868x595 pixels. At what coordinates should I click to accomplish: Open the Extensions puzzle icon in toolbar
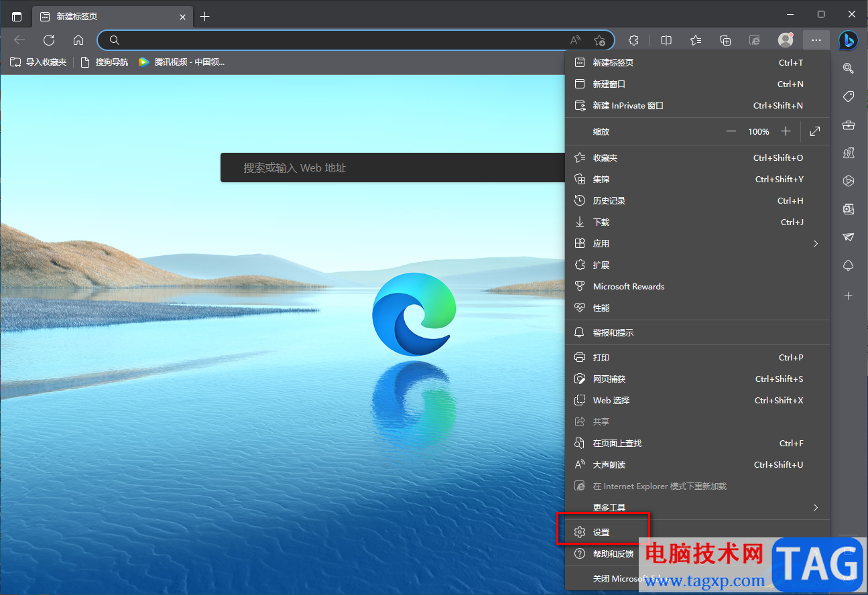click(x=633, y=40)
